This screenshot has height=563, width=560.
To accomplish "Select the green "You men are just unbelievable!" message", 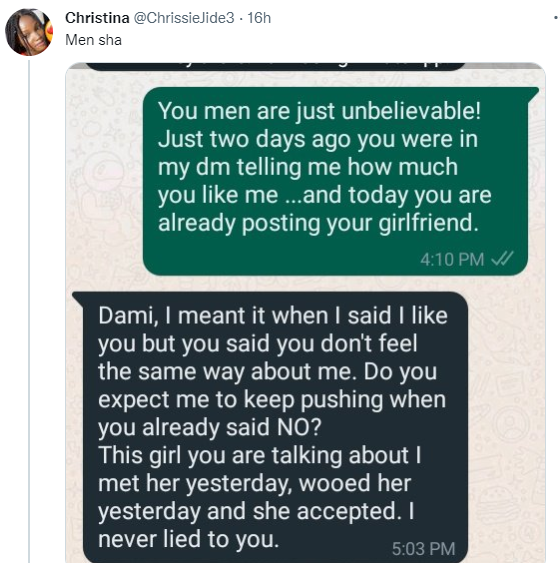I will [335, 181].
